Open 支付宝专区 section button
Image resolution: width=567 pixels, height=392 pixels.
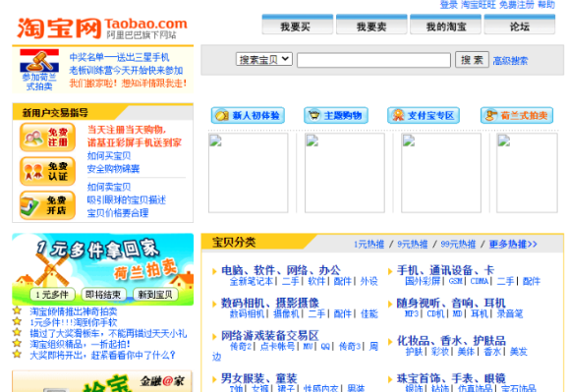pos(424,115)
